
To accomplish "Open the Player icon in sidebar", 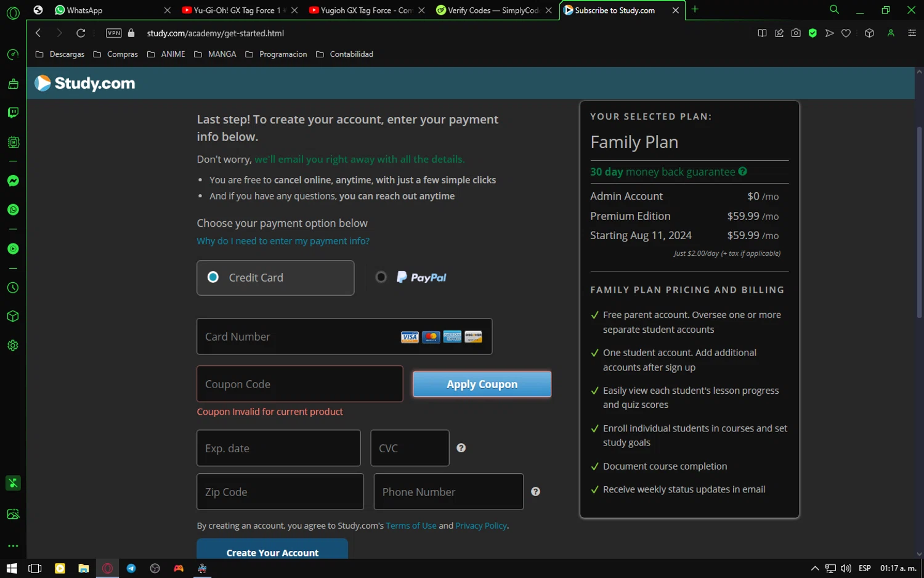I will tap(13, 249).
